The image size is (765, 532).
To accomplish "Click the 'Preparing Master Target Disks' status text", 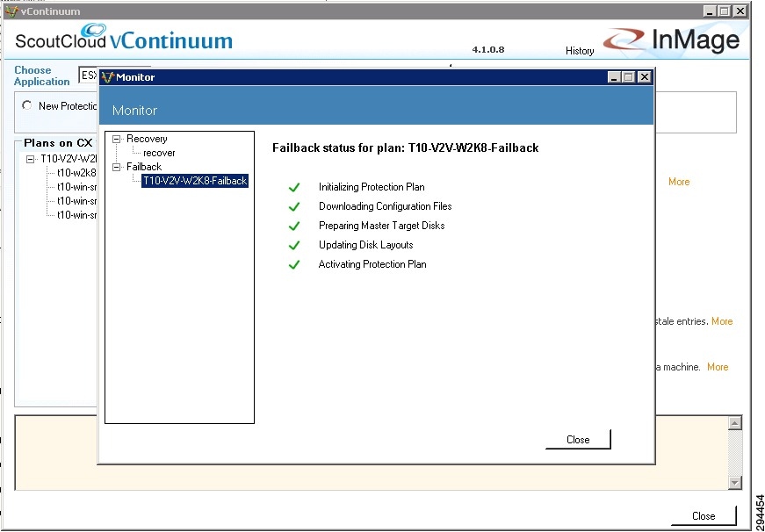I will pyautogui.click(x=382, y=226).
